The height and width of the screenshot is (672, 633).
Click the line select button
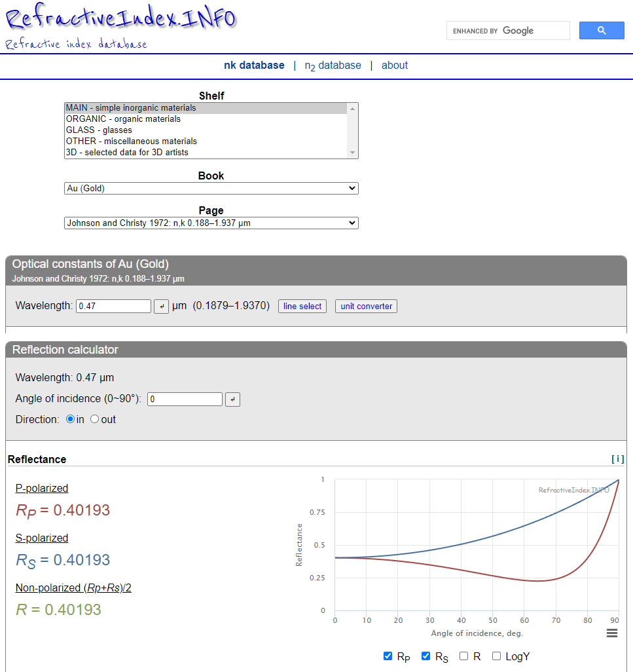tap(302, 306)
